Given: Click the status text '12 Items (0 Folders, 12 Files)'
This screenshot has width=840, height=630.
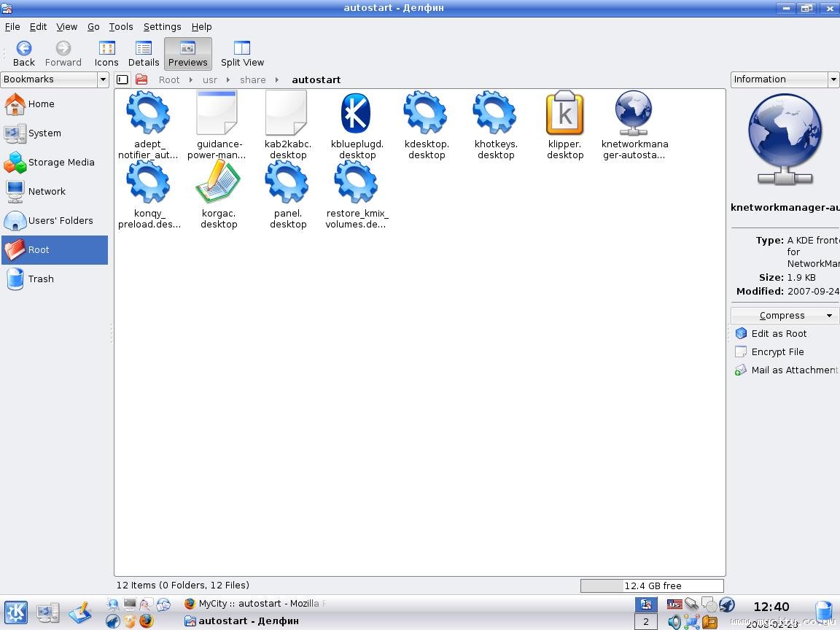Looking at the screenshot, I should 183,585.
